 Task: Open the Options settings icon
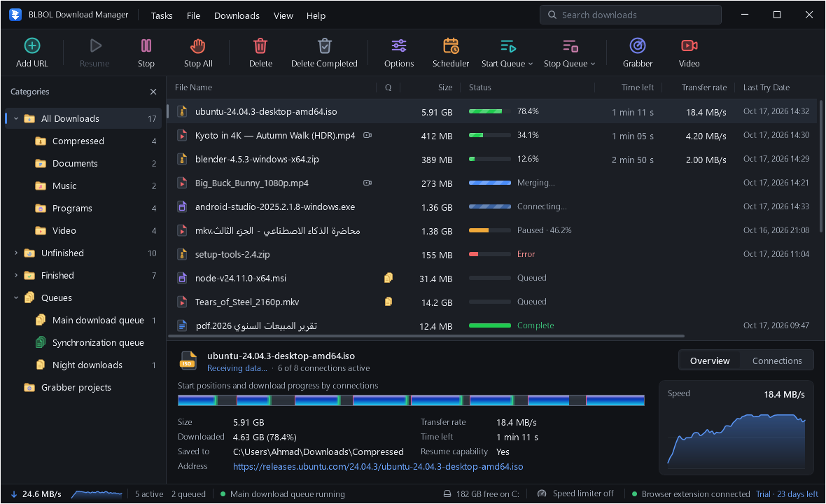coord(399,45)
